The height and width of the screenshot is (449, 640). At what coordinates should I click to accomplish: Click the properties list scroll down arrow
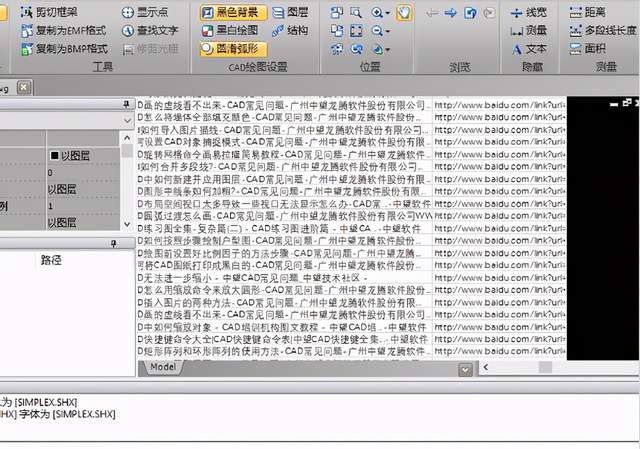tap(127, 224)
